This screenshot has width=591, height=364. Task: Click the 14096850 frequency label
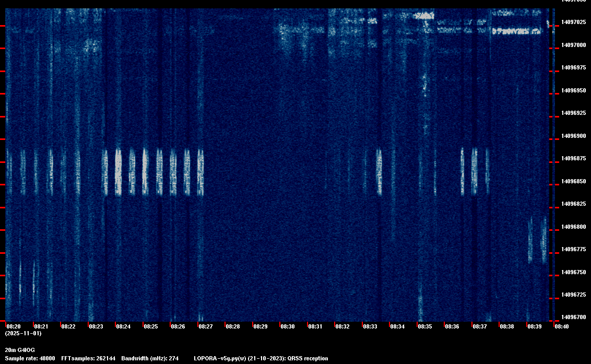click(x=574, y=181)
